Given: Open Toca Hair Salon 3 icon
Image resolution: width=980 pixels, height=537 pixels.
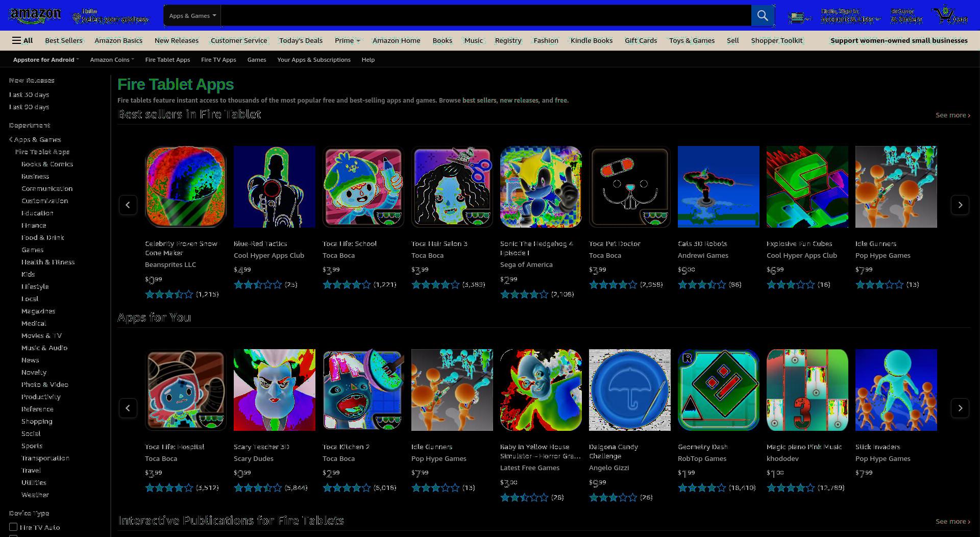Looking at the screenshot, I should [x=452, y=187].
